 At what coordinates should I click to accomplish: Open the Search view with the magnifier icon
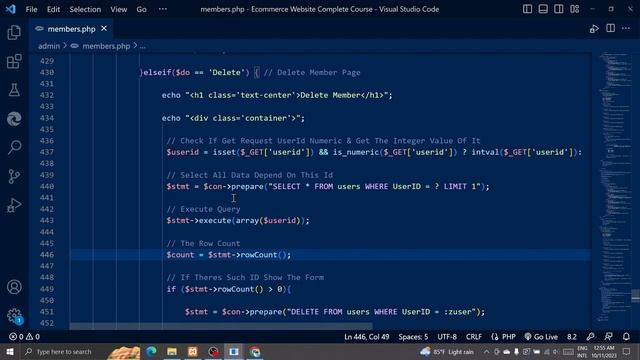tap(14, 147)
